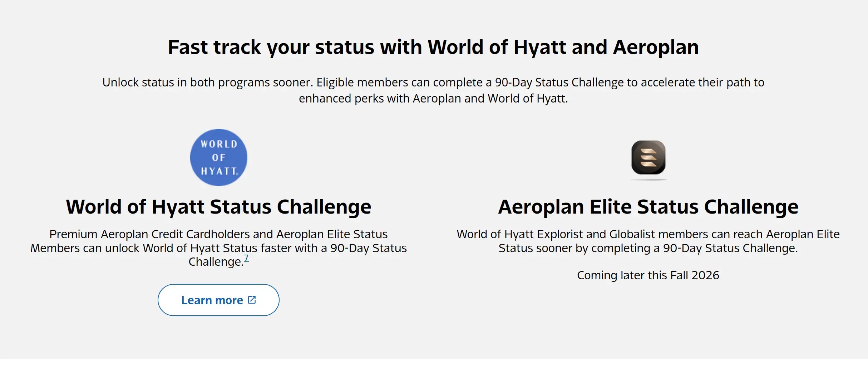Open the Learn more button

[x=218, y=300]
